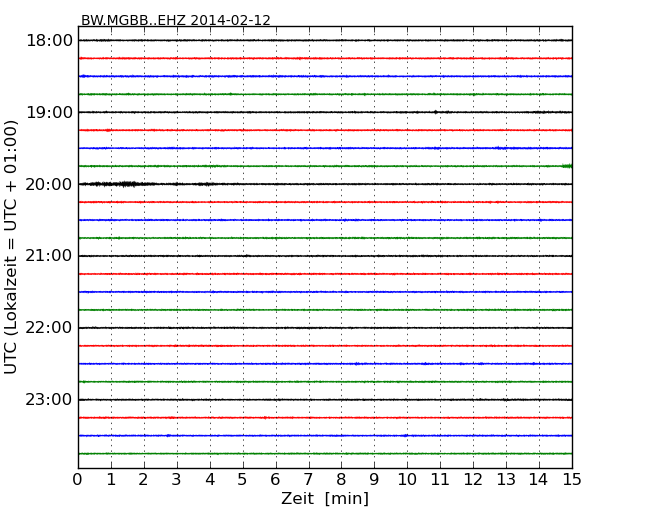Click the UTC Lokalzeit vertical axis label
This screenshot has height=520, width=650.
click(x=10, y=247)
